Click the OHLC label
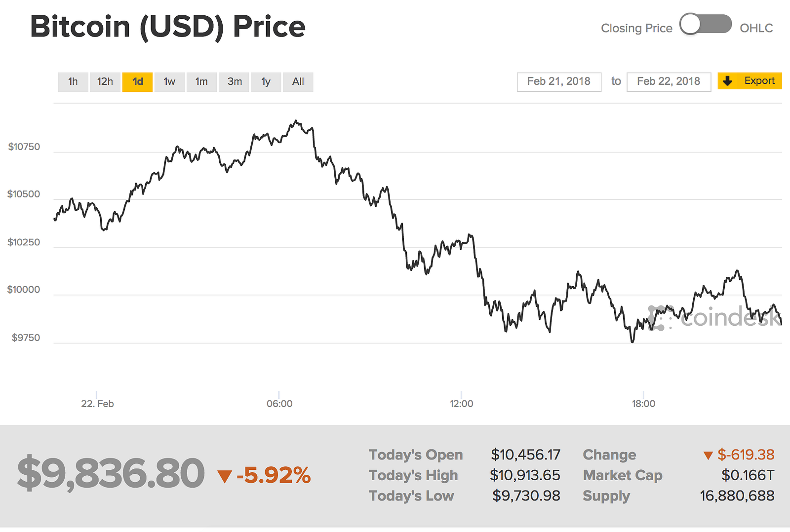The width and height of the screenshot is (790, 532). click(756, 29)
